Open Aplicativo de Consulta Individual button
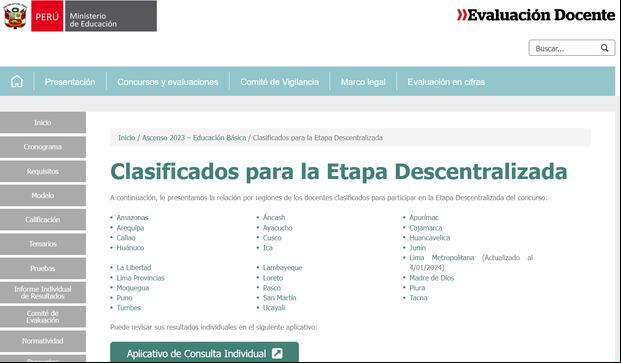The image size is (621, 363). pos(204,352)
